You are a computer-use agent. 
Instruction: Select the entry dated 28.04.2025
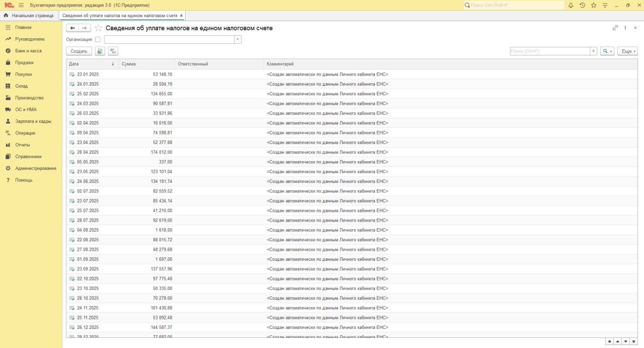pos(88,152)
